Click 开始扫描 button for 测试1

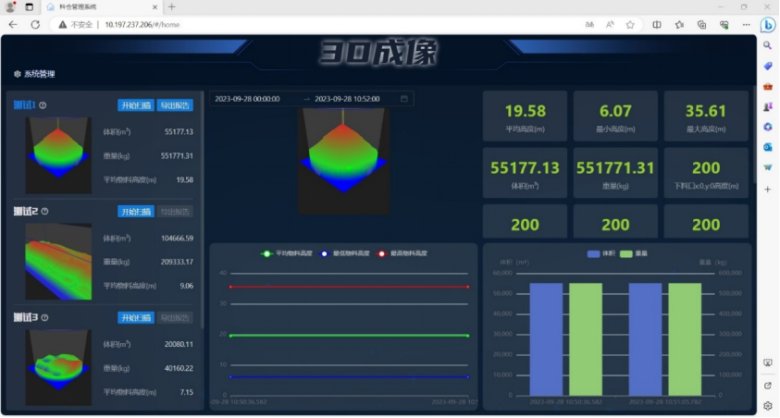(135, 105)
